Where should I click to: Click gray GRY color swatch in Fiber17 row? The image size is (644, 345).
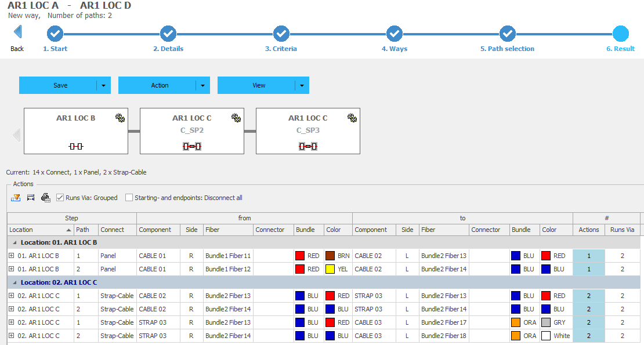(x=546, y=322)
